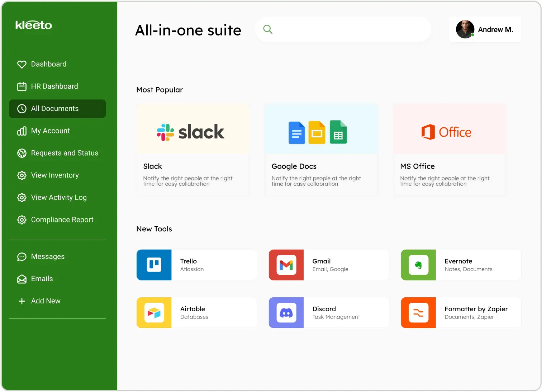The width and height of the screenshot is (542, 392).
Task: Click Andrew M.'s profile avatar
Action: click(x=465, y=29)
